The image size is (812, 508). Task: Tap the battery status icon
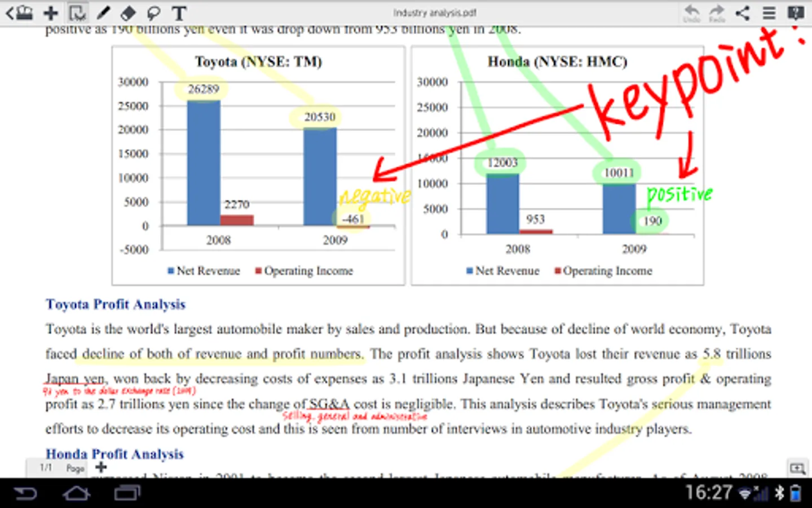796,493
